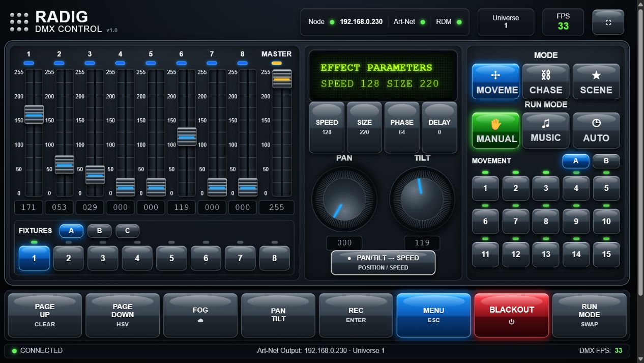Switch to movement bank B

pos(606,161)
